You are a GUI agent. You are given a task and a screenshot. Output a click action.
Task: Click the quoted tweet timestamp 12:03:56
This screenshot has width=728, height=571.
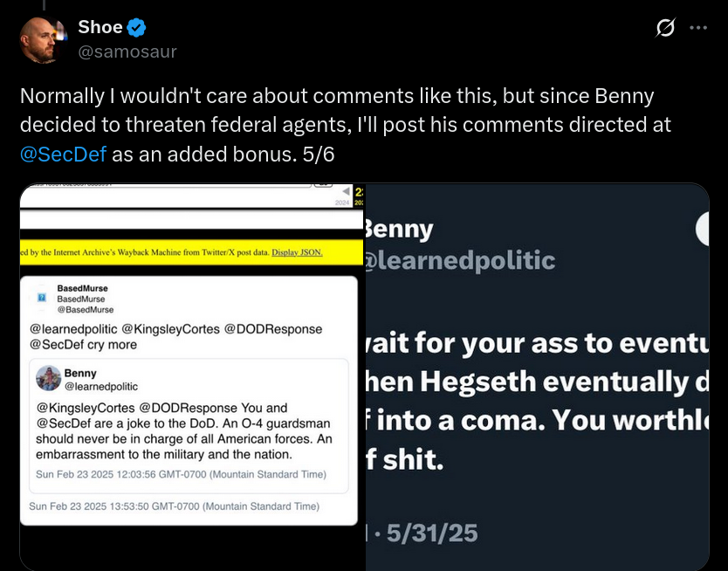[x=181, y=474]
